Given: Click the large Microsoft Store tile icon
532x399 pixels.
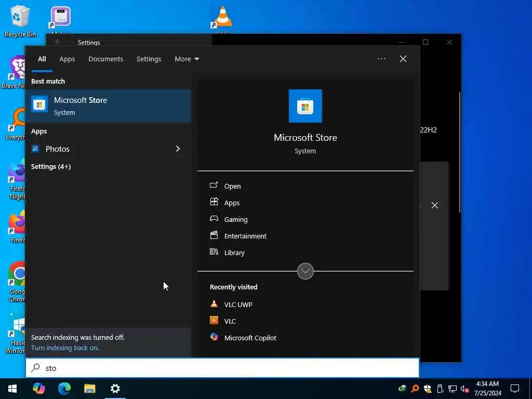Looking at the screenshot, I should coord(305,106).
